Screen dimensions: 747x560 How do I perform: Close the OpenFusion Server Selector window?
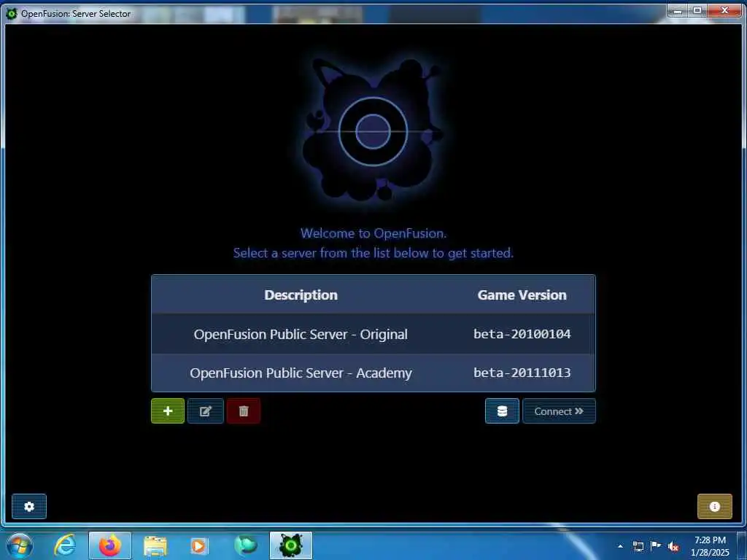tap(724, 10)
